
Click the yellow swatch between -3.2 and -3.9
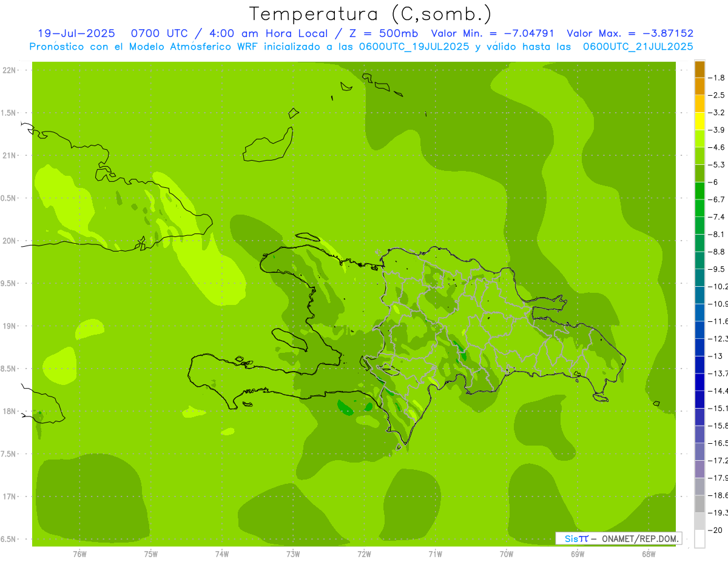tap(699, 121)
